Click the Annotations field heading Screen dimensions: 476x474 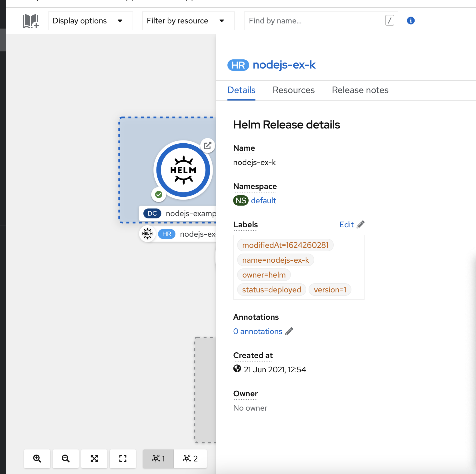[256, 317]
